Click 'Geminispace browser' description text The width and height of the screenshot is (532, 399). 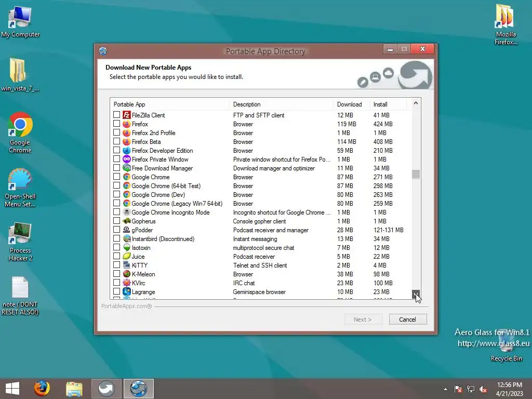(259, 292)
